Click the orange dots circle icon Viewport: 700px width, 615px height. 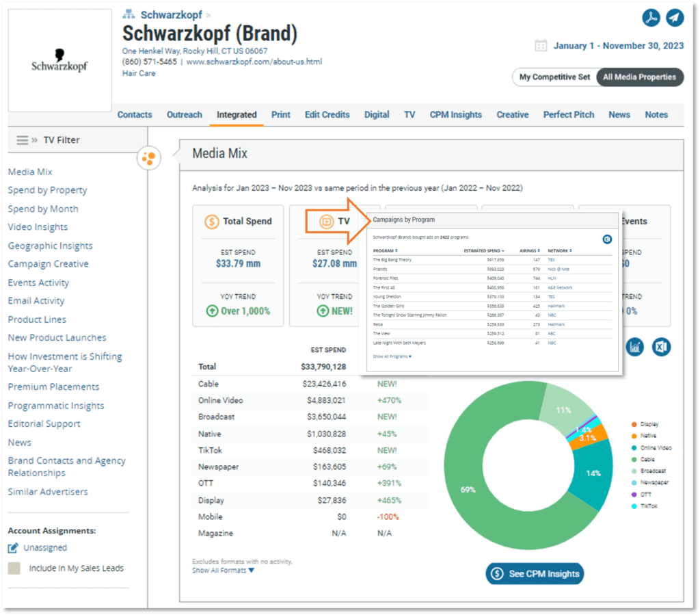coord(148,157)
